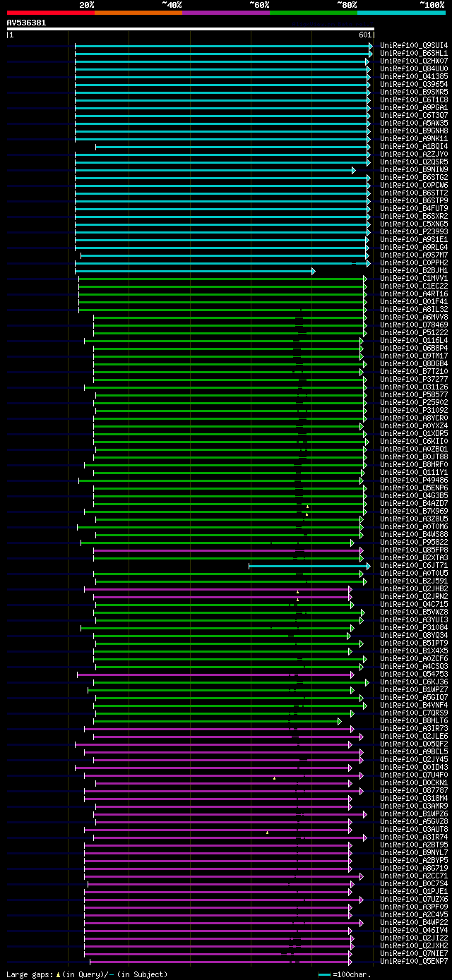The height and width of the screenshot is (980, 452).
Task: Select label UniRef100_B4WP22
Action: [x=414, y=922]
